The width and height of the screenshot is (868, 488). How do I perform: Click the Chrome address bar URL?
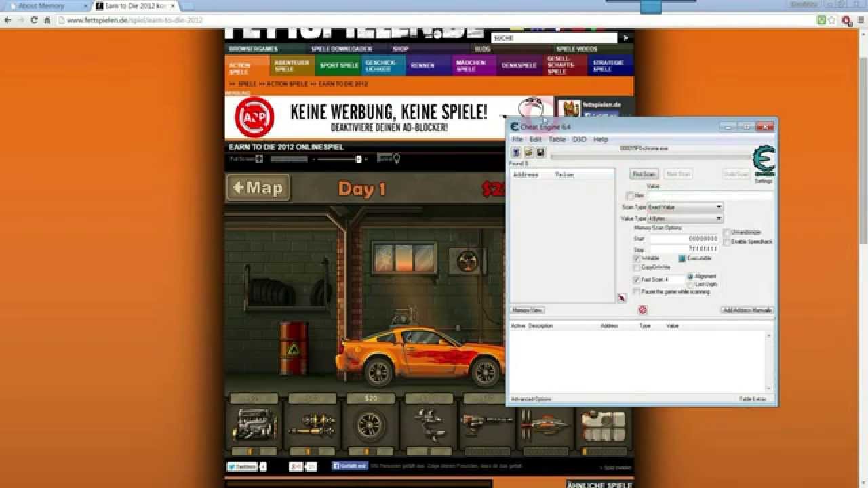135,20
